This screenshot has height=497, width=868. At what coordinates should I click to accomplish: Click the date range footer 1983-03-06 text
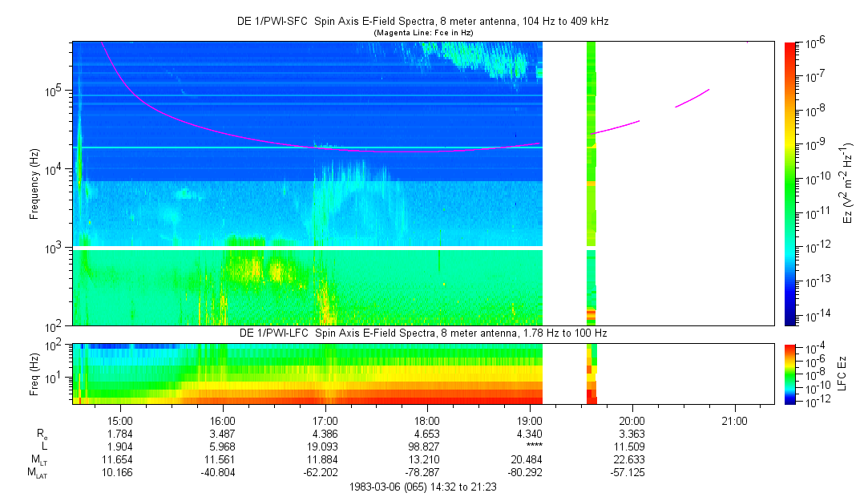pyautogui.click(x=423, y=487)
